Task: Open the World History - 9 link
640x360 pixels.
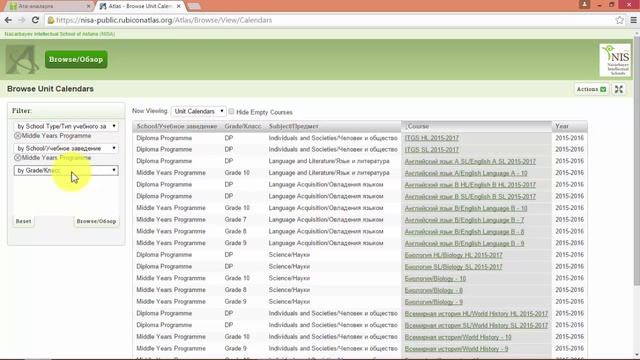Action: click(456, 349)
